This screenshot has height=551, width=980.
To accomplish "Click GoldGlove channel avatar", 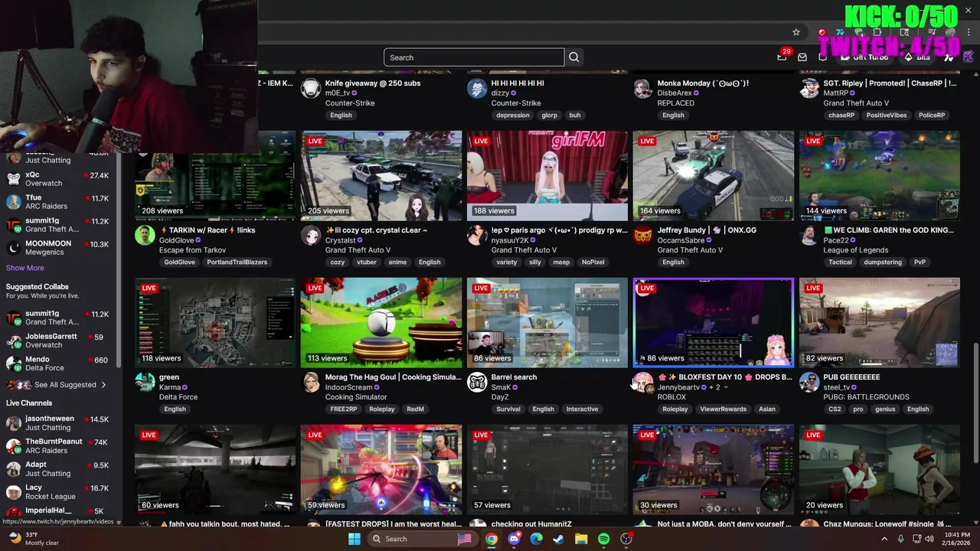I will 145,235.
